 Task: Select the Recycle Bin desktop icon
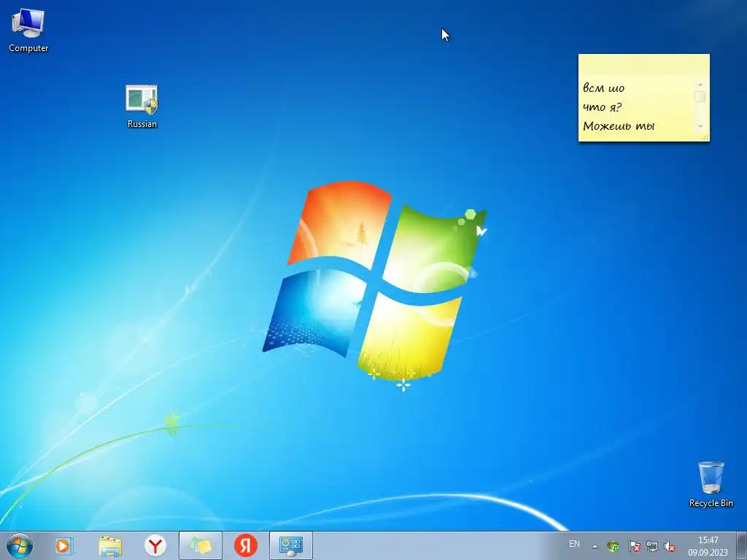point(711,484)
